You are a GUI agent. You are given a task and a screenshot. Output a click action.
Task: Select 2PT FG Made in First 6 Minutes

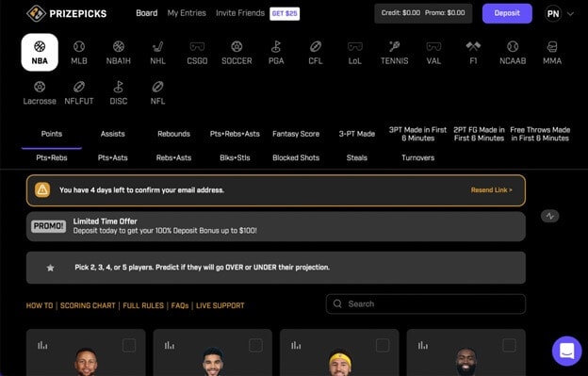pos(479,134)
